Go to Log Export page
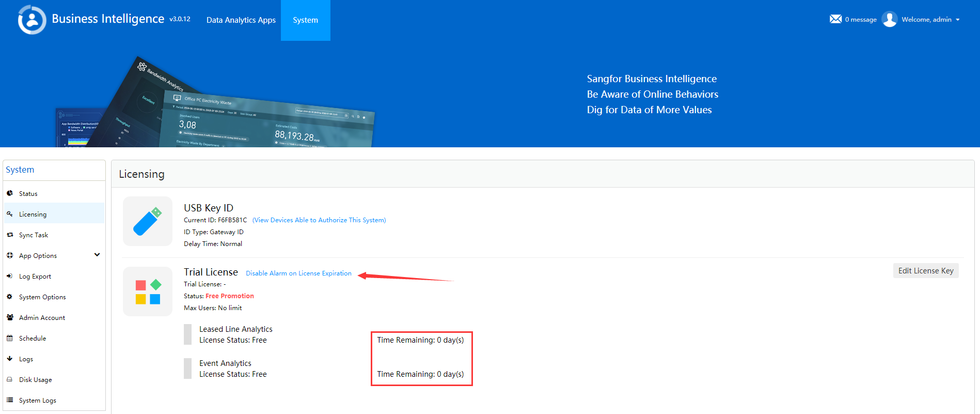Screen dimensions: 980x414 click(54, 276)
